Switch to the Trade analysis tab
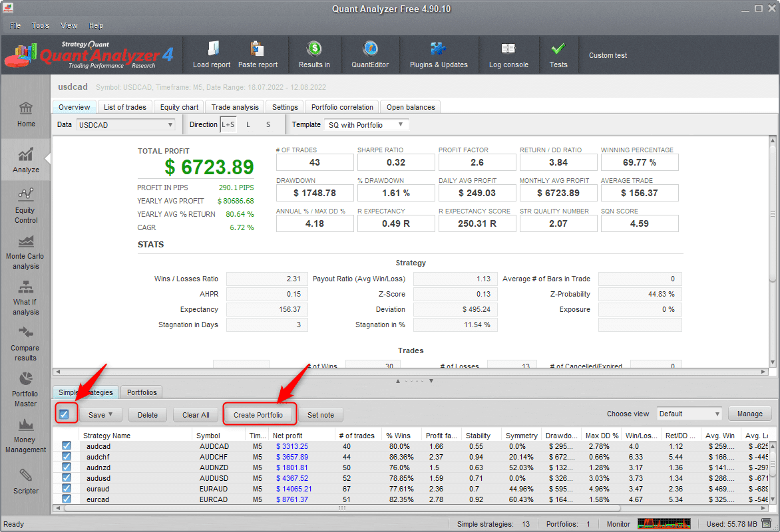The height and width of the screenshot is (532, 780). click(x=235, y=107)
